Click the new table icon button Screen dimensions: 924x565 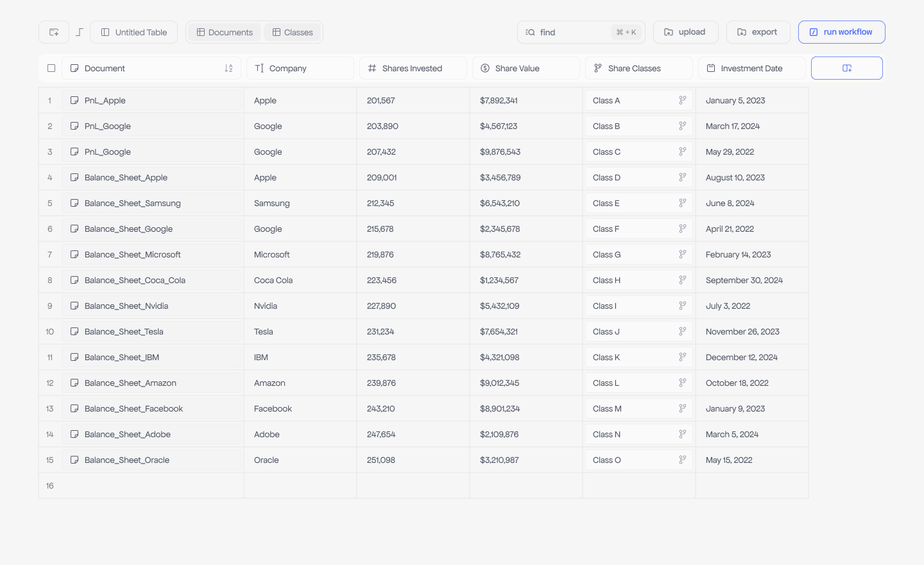(x=54, y=32)
